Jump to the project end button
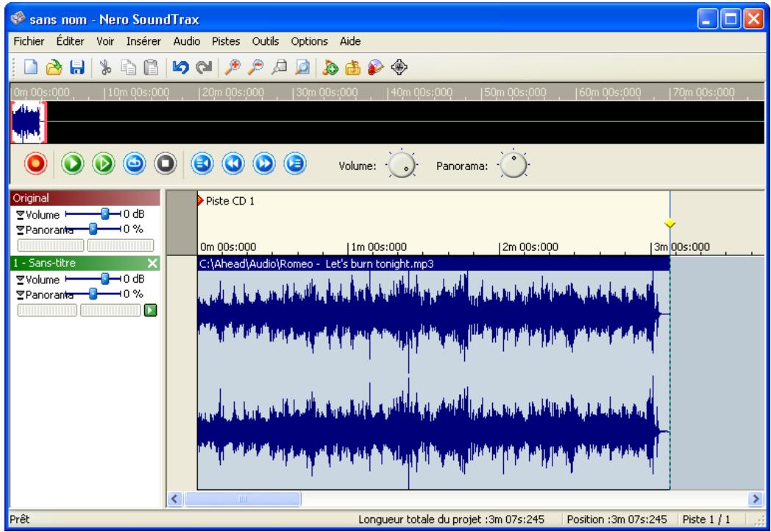The width and height of the screenshot is (771, 532). tap(295, 164)
